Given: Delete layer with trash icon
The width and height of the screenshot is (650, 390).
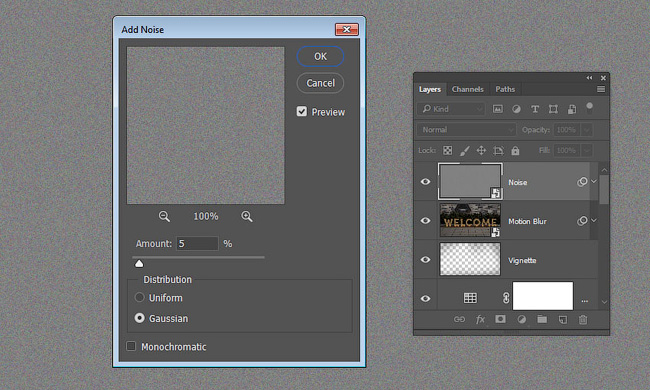Looking at the screenshot, I should (583, 319).
